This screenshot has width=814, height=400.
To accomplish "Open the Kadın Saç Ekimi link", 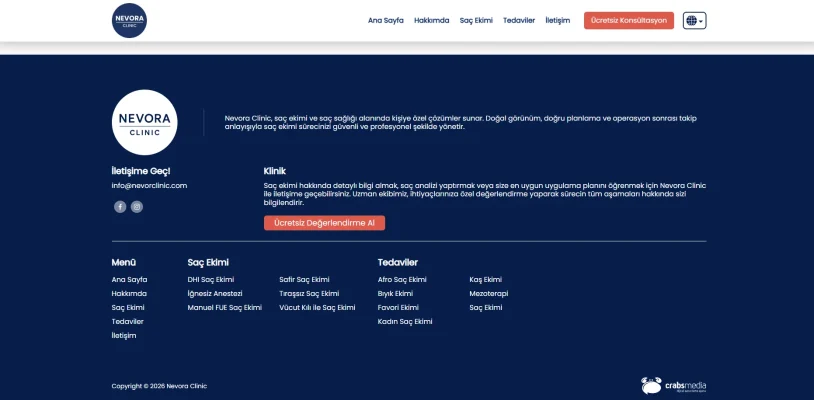I will 405,322.
